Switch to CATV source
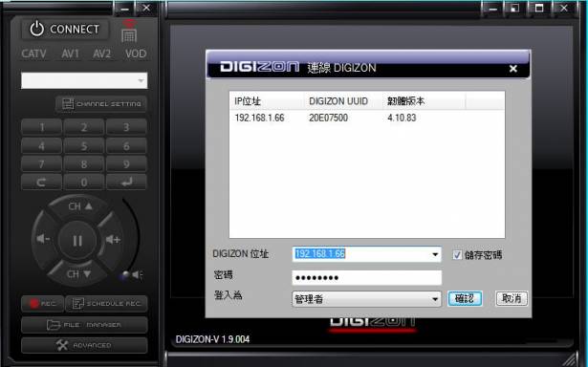This screenshot has width=588, height=367. pyautogui.click(x=33, y=54)
